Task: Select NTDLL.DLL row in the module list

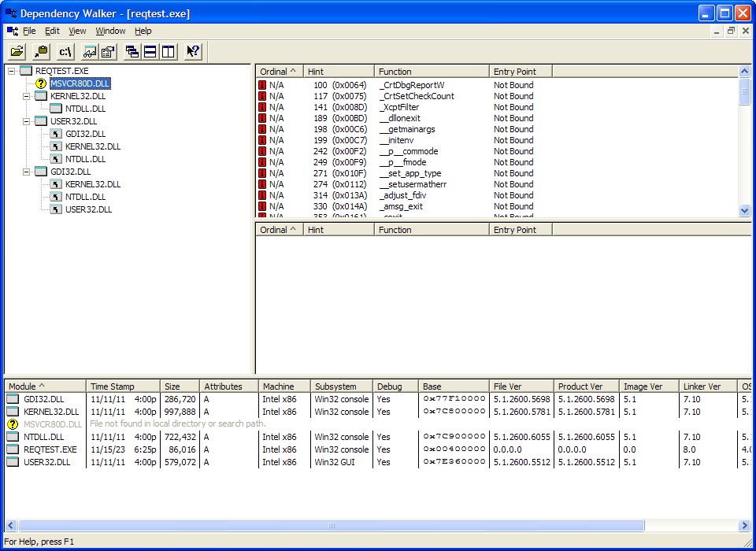Action: coord(379,437)
